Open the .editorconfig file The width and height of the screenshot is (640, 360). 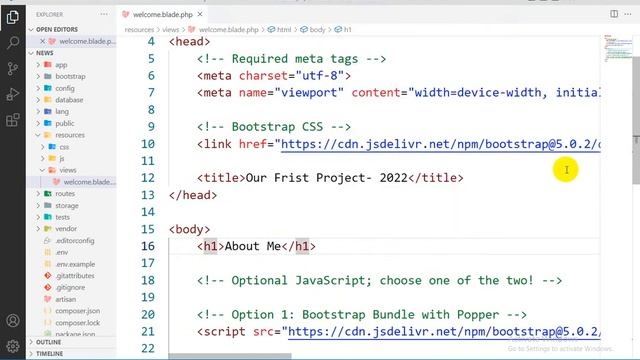(75, 240)
